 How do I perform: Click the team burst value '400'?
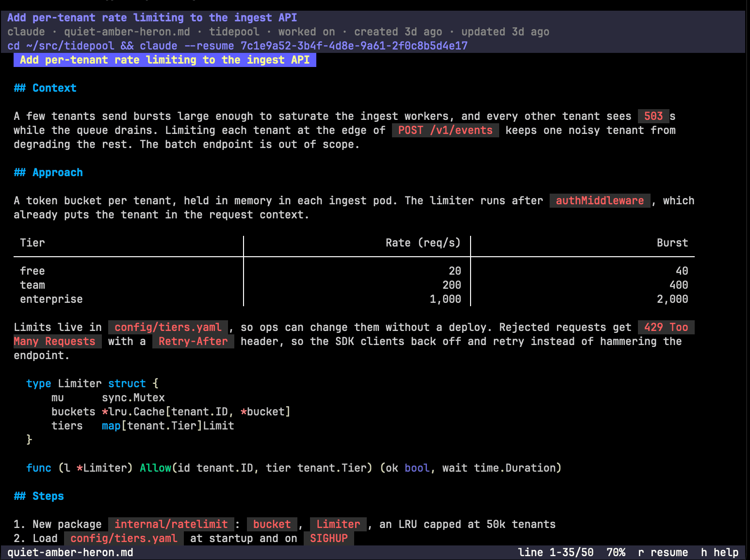(x=679, y=285)
